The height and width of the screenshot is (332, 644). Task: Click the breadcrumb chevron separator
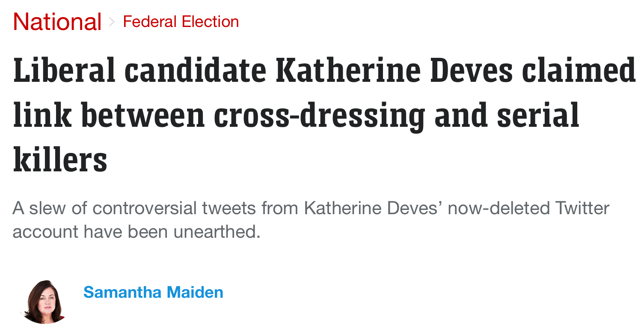112,22
